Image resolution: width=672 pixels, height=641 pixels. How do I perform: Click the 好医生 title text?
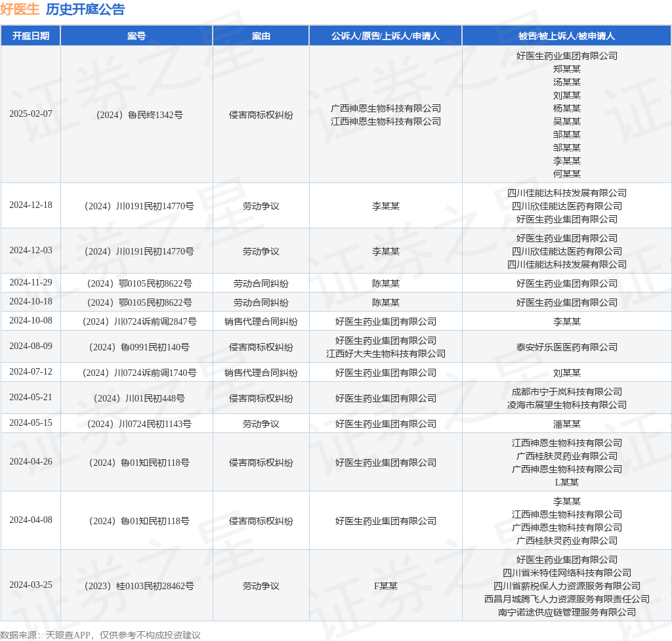click(x=20, y=9)
